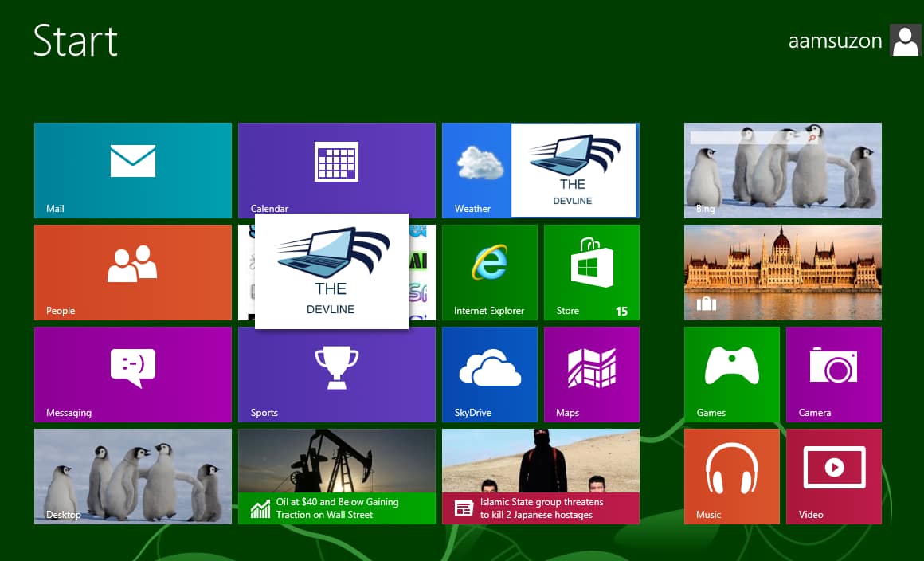Viewport: 924px width, 561px height.
Task: Open the Islamic State news headline tile
Action: [540, 508]
